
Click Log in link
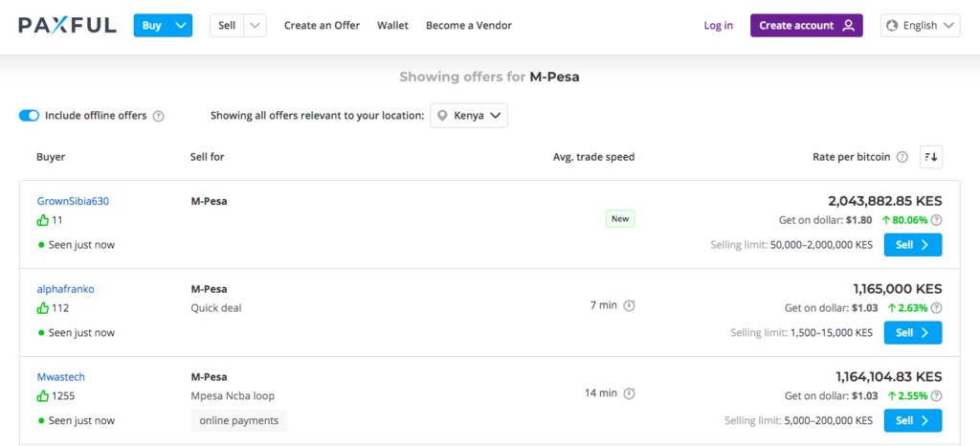(718, 26)
